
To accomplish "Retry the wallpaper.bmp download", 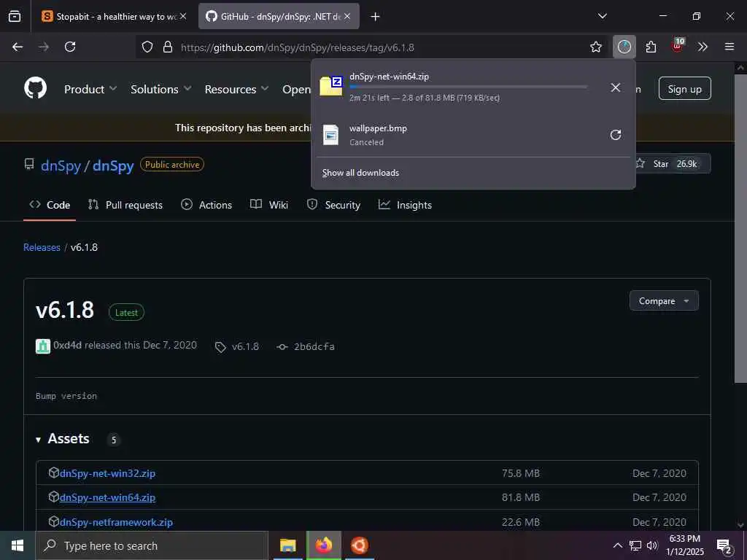I will tap(616, 135).
